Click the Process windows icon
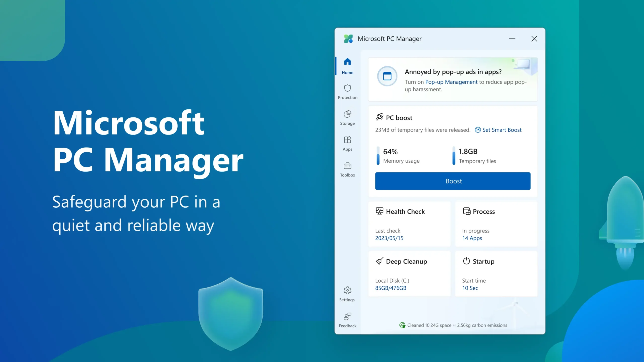Screen dimensions: 644x362 click(467, 211)
